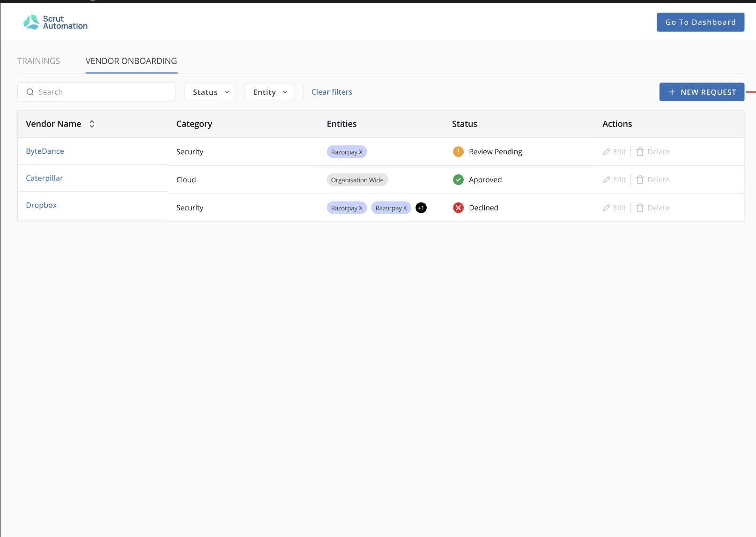Click Edit in the Dropbox row
The width and height of the screenshot is (756, 537).
619,208
